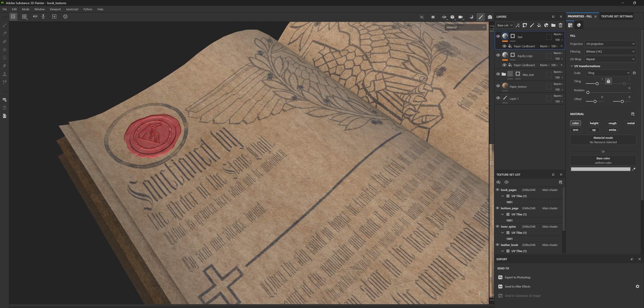This screenshot has height=308, width=644.
Task: Click the first Tiling slider handle
Action: [x=597, y=84]
